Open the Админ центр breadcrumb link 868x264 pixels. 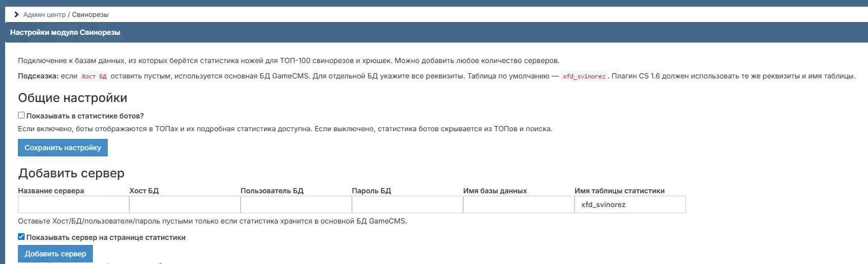45,14
